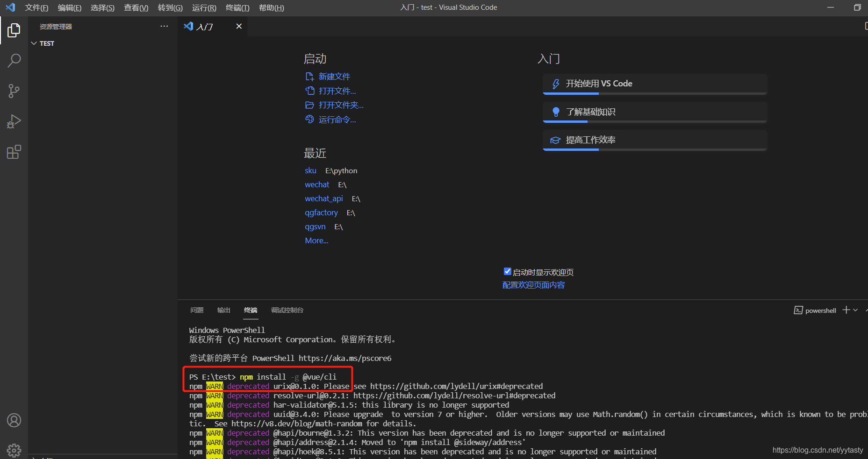Screen dimensions: 868x459
Task: Click the progress bar under 开始使用 VS Code
Action: point(655,93)
